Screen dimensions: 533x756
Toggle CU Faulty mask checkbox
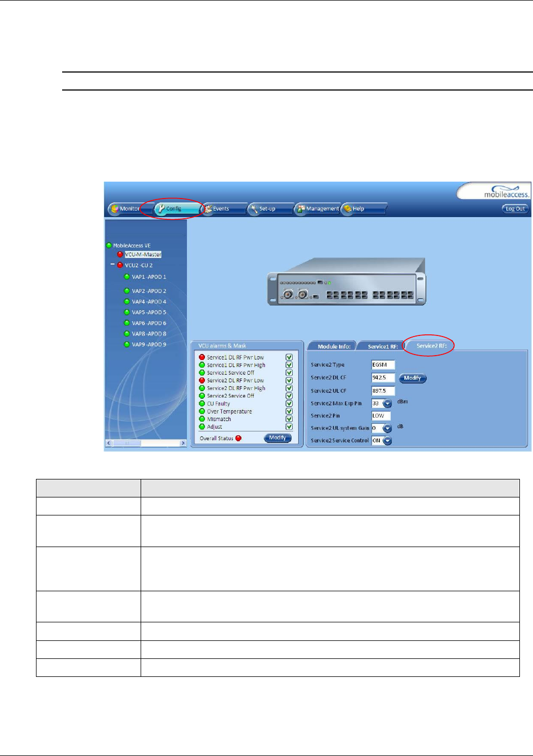click(289, 404)
